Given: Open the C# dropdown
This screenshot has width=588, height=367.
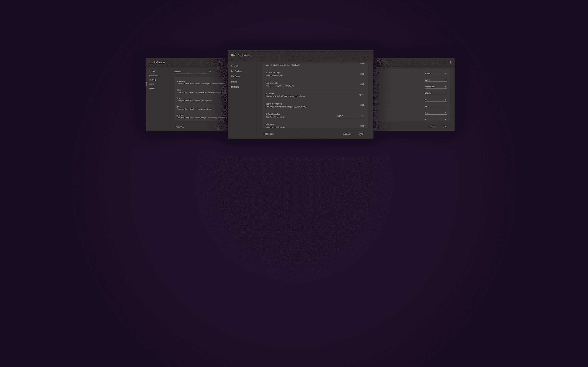Looking at the screenshot, I should click(436, 120).
